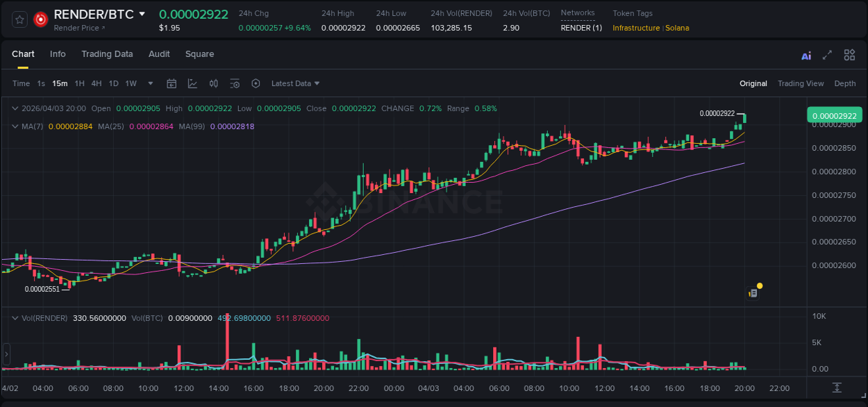The height and width of the screenshot is (407, 868).
Task: Open the Audit tab
Action: (x=159, y=54)
